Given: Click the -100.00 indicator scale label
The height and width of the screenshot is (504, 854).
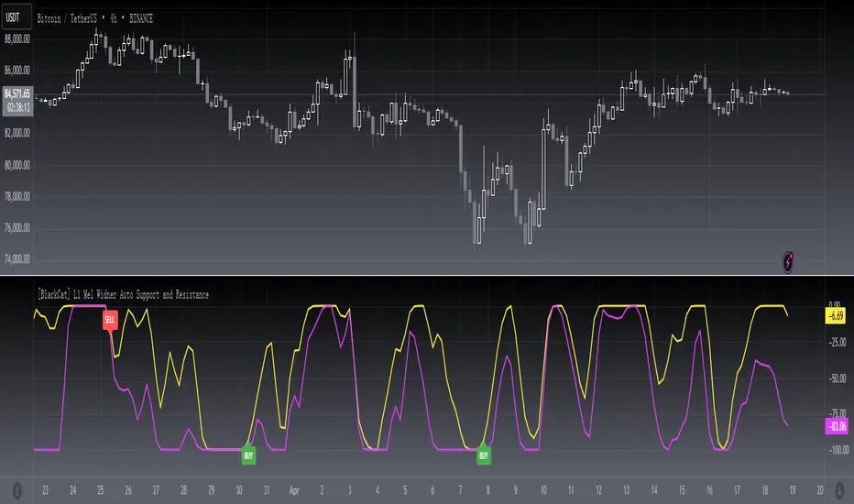Looking at the screenshot, I should pos(834,451).
